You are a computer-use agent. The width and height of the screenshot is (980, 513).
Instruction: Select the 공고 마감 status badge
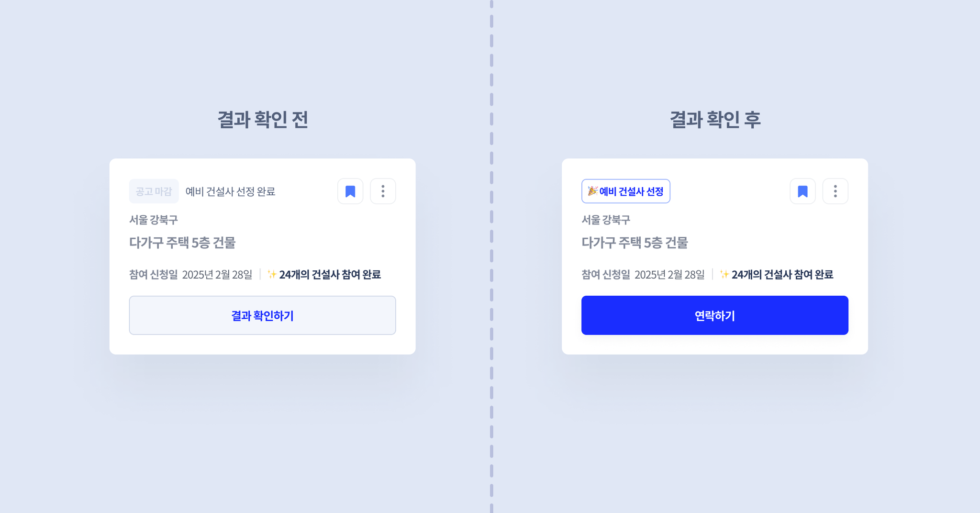click(x=154, y=191)
